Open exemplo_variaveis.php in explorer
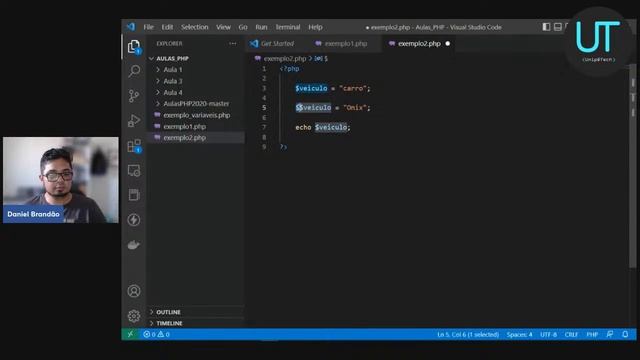This screenshot has height=360, width=640. [196, 115]
